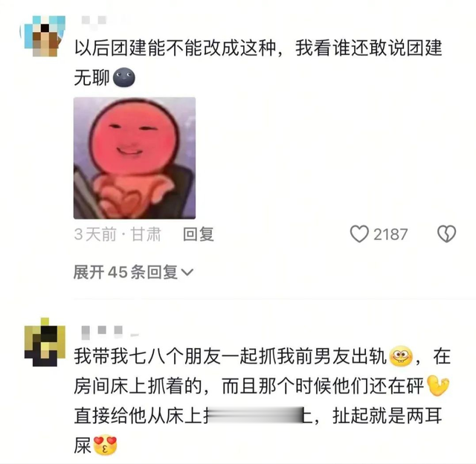
Task: Click the censored blurred bar in second comment
Action: pyautogui.click(x=257, y=415)
